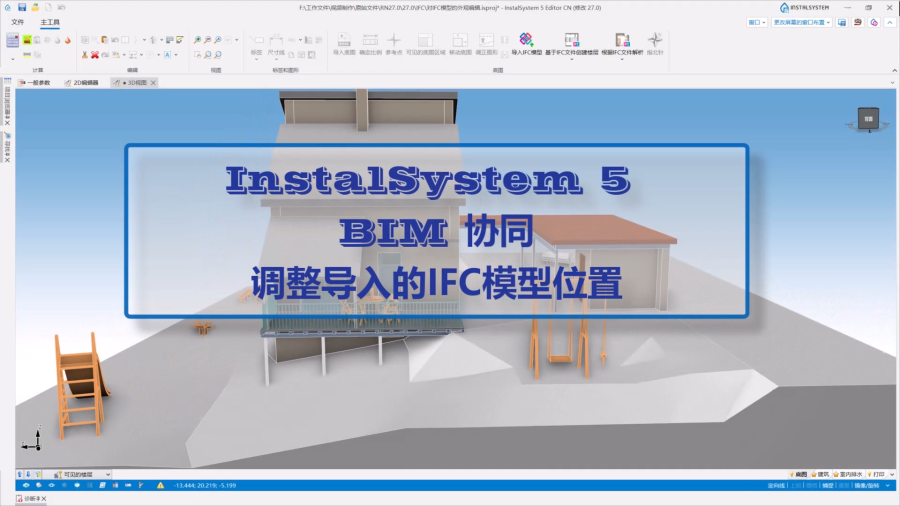Click the support headset icon at top right

[x=858, y=22]
